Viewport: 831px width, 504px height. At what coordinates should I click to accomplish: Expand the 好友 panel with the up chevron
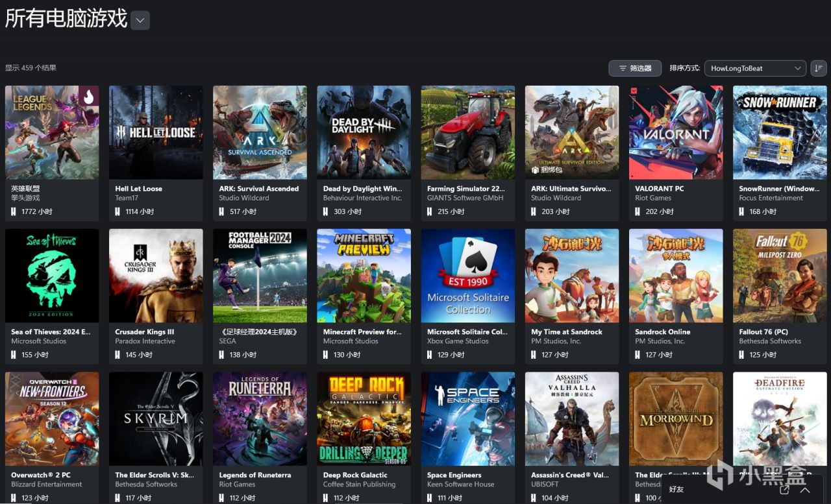pos(804,490)
